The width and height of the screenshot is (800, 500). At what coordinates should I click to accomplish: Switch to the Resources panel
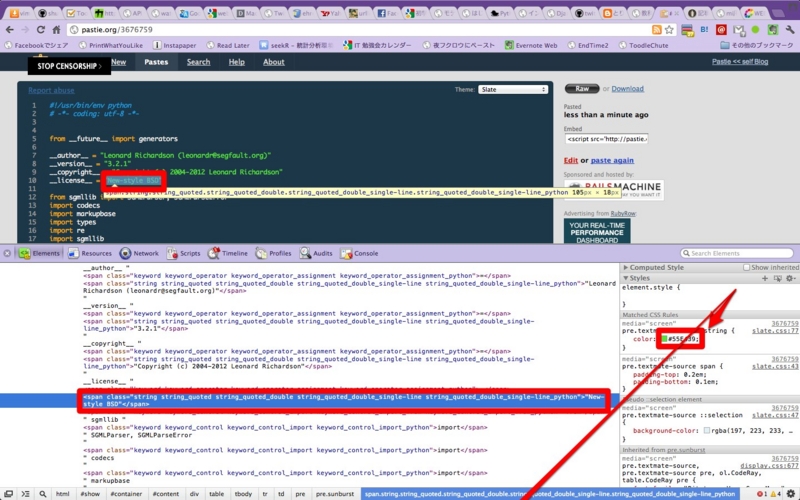click(x=90, y=253)
